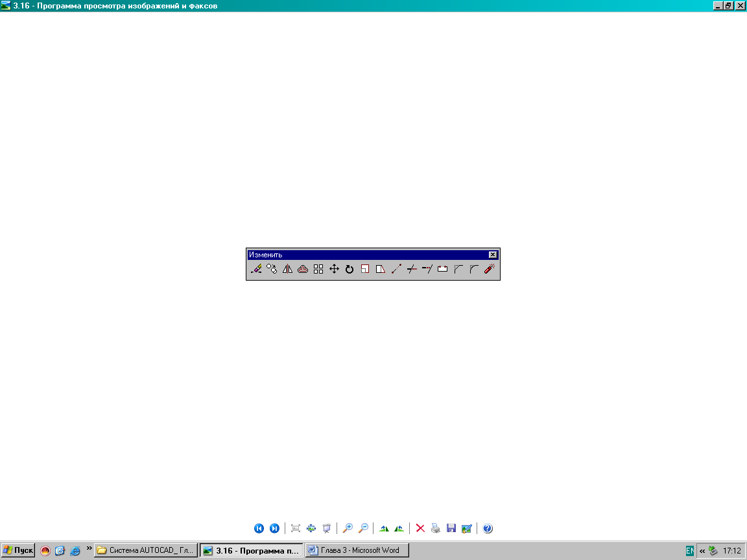Select the Rotate circular arrow icon
Viewport: 747px width, 560px height.
[350, 269]
